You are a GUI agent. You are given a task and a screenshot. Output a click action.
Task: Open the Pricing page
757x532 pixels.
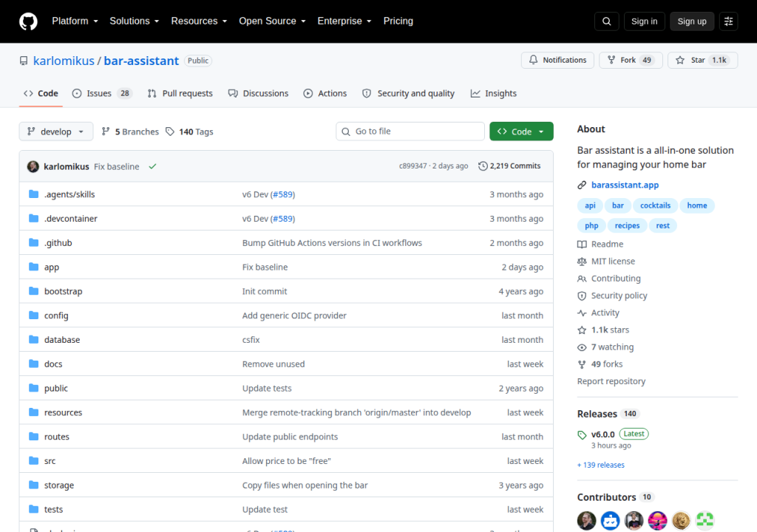(x=398, y=21)
